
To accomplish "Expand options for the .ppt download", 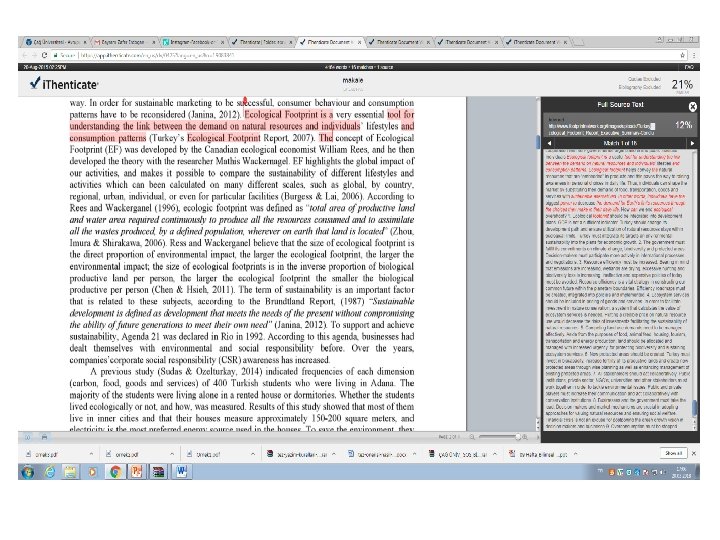I will [576, 454].
